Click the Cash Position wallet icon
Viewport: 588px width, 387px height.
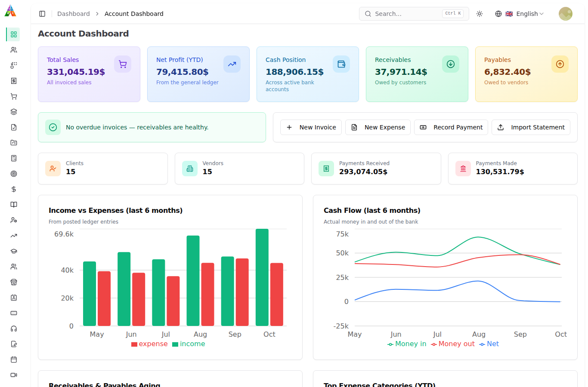(341, 64)
